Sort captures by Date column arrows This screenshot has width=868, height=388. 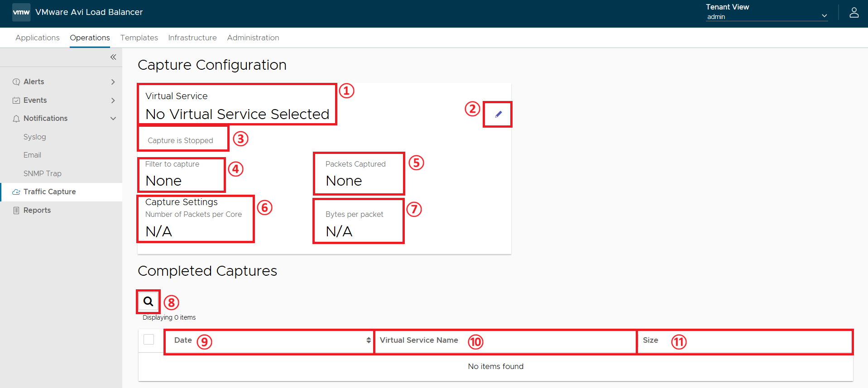[x=369, y=340]
